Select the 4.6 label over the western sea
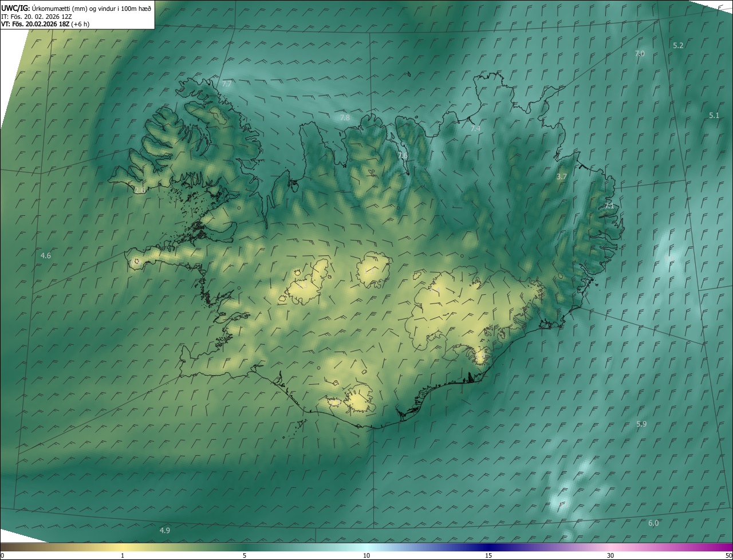Screen dimensions: 733x560 point(46,256)
